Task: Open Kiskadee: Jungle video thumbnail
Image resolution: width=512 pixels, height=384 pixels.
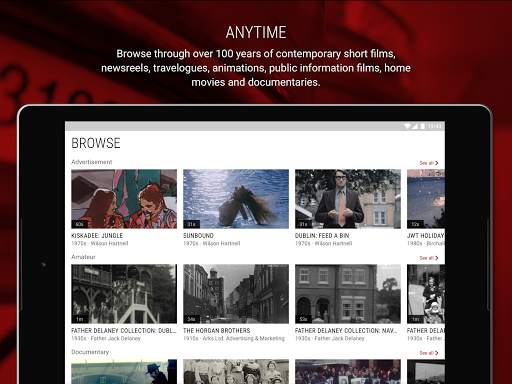Action: (124, 199)
